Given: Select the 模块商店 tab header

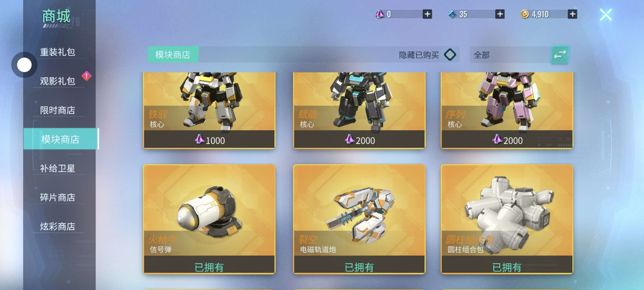Looking at the screenshot, I should tap(173, 55).
